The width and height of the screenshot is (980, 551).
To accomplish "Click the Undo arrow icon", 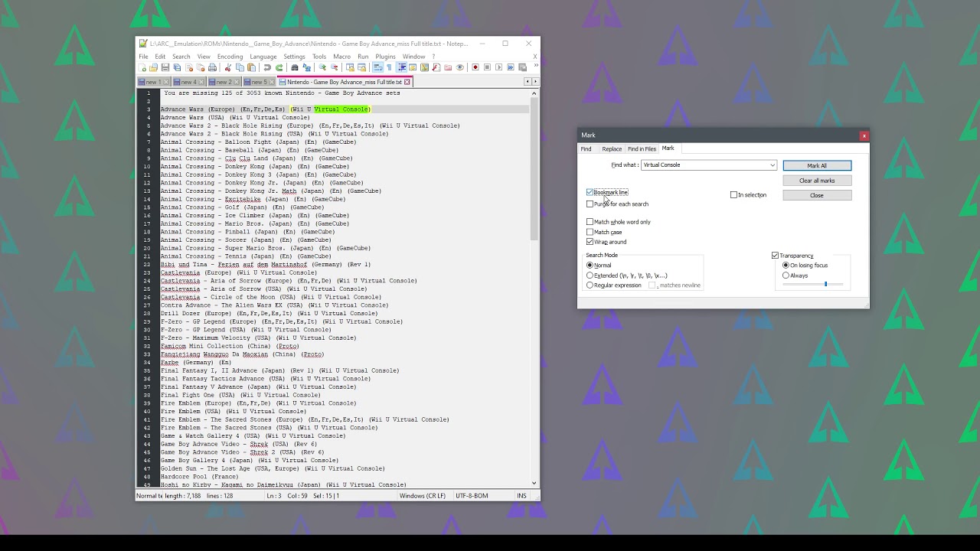I will pos(267,67).
